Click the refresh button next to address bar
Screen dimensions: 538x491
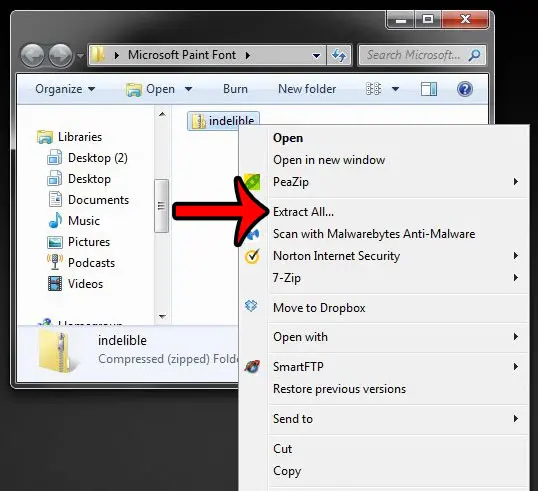[x=339, y=55]
